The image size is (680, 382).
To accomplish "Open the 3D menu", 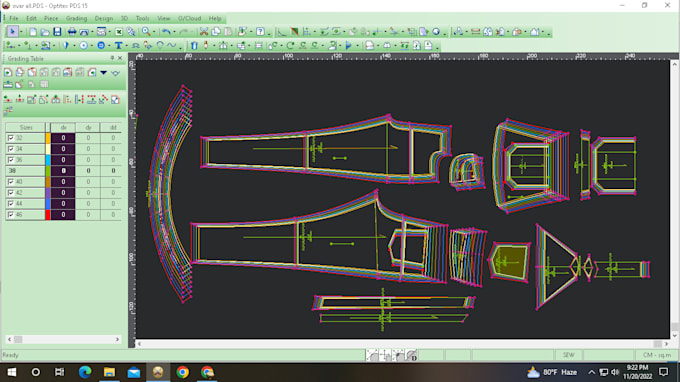I will coord(124,18).
